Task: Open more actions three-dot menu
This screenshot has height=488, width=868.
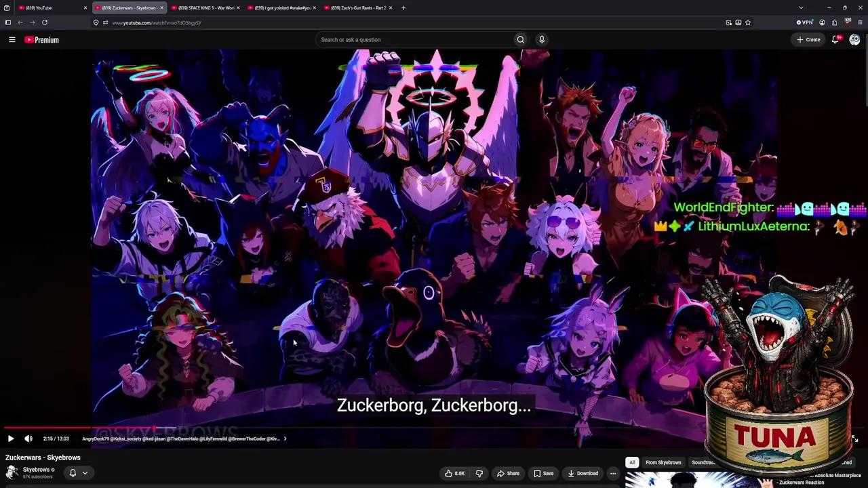Action: [613, 474]
